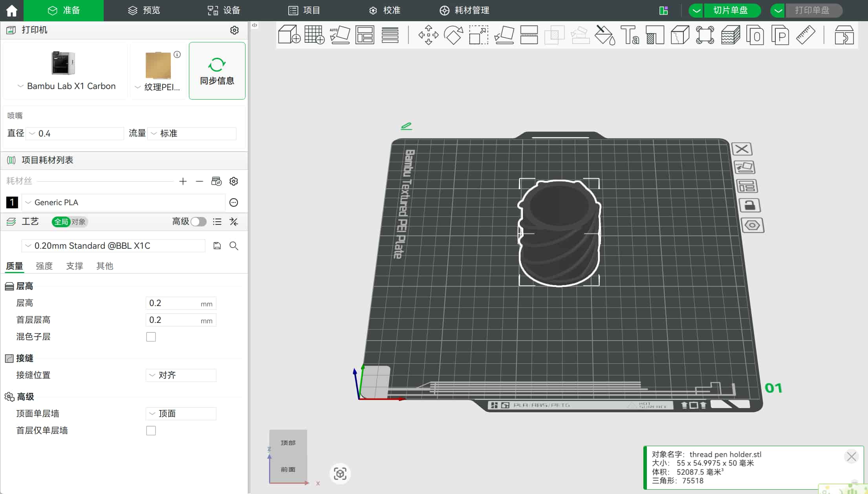Switch to the 设备 tab
Viewport: 868px width, 494px height.
click(x=224, y=11)
